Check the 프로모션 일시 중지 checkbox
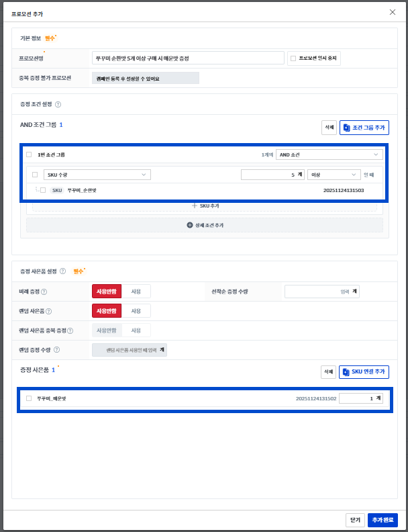Image resolution: width=408 pixels, height=532 pixels. (293, 58)
